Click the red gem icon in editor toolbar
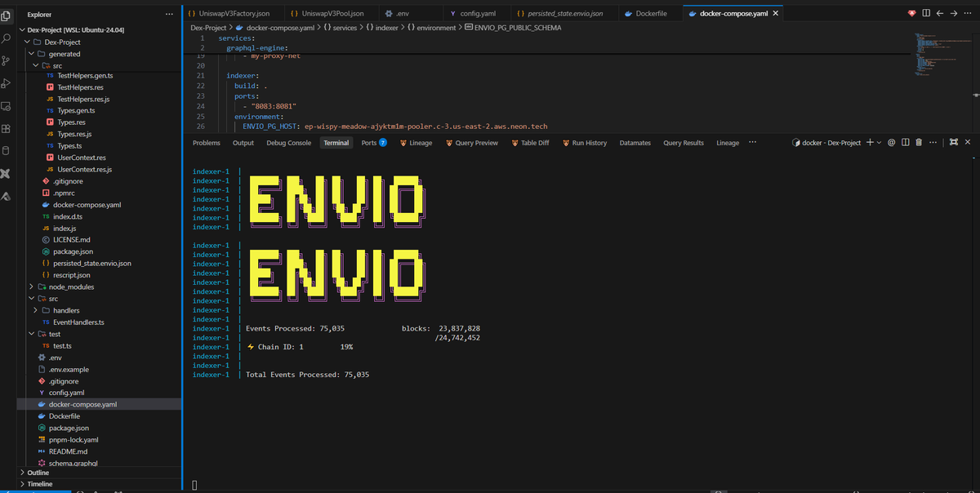980x493 pixels. pyautogui.click(x=912, y=13)
